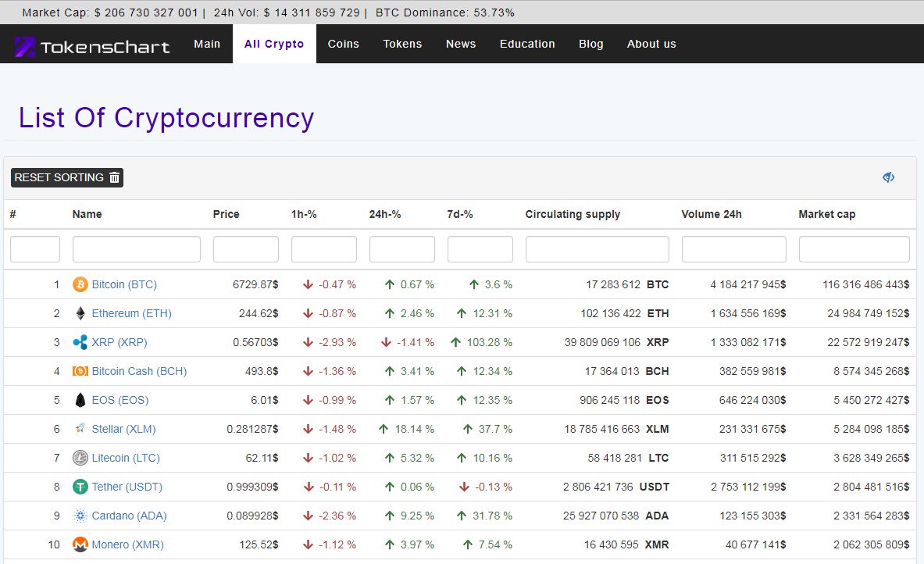Screen dimensions: 924x564
Task: Focus the Price filter input field
Action: [x=246, y=249]
